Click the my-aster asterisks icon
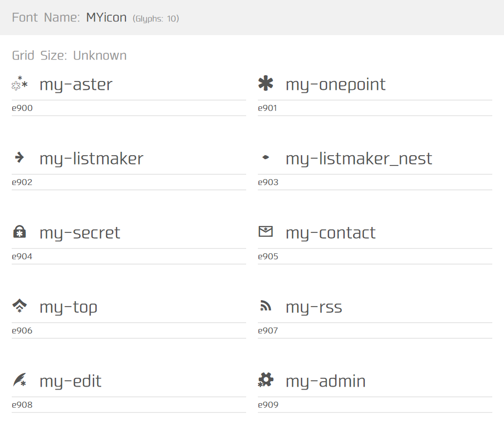This screenshot has height=432, width=504. coord(20,84)
